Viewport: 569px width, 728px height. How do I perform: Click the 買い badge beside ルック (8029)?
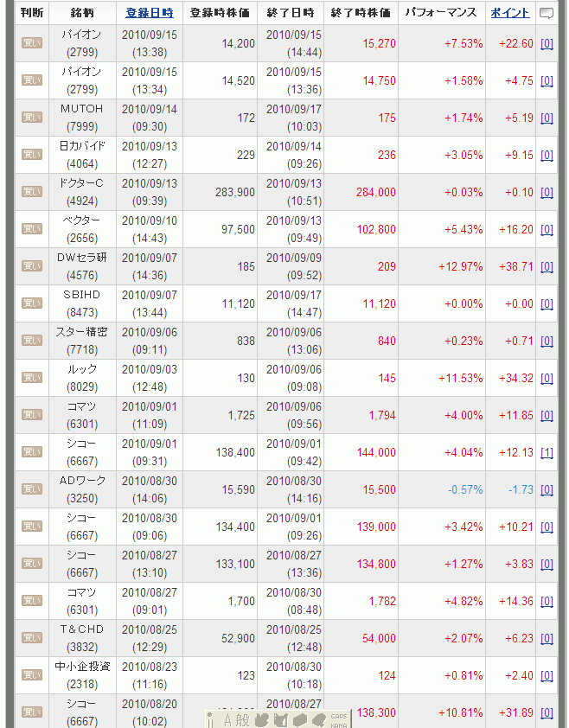[31, 378]
